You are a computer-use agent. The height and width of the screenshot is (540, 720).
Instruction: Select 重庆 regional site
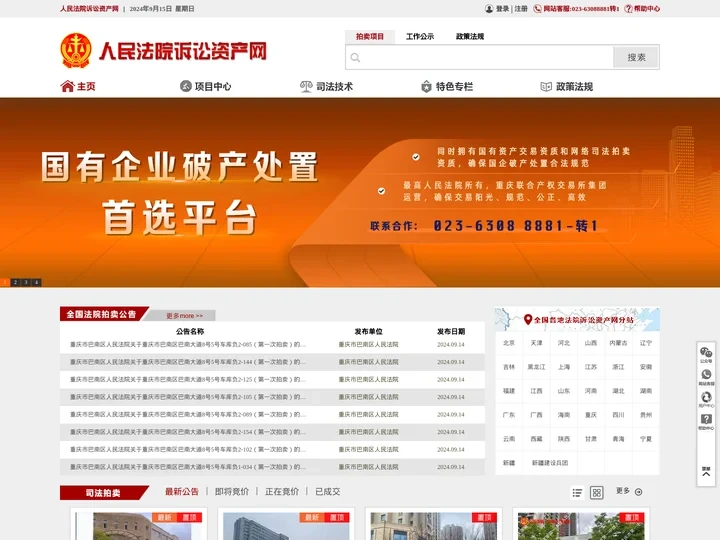pos(591,415)
